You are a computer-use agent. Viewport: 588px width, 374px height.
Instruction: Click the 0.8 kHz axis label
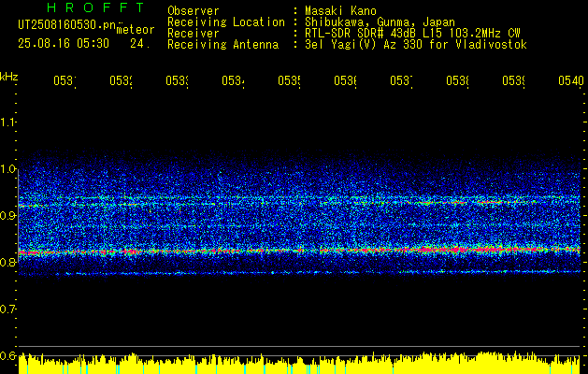pyautogui.click(x=7, y=262)
